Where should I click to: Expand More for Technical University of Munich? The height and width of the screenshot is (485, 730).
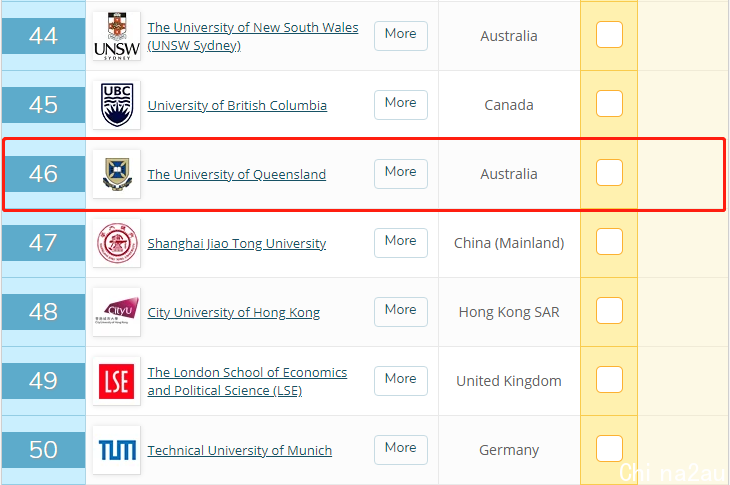(401, 450)
